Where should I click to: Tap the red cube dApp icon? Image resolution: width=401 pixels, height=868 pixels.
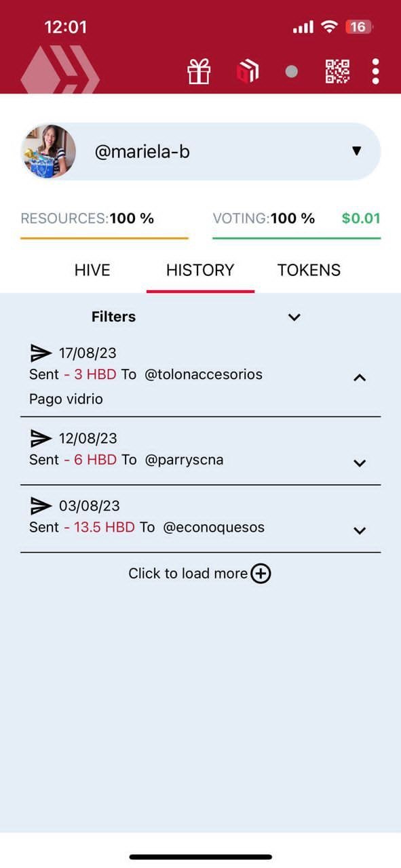click(248, 71)
